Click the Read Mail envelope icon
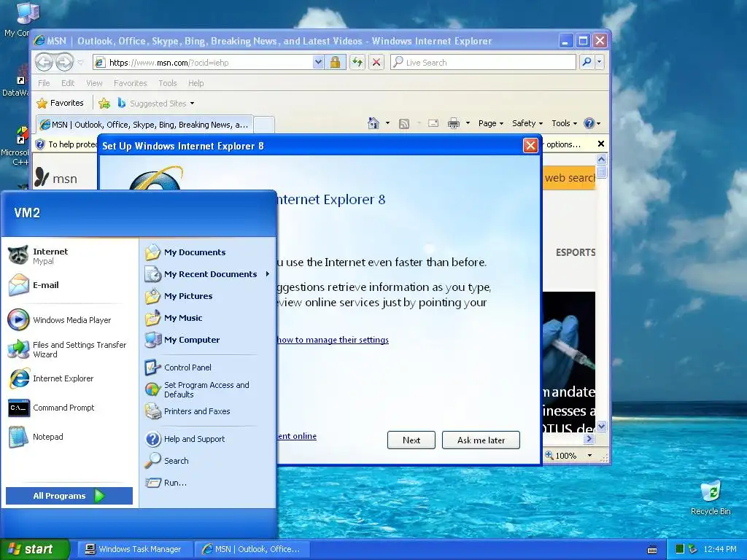Screen dimensions: 747x560 point(433,123)
